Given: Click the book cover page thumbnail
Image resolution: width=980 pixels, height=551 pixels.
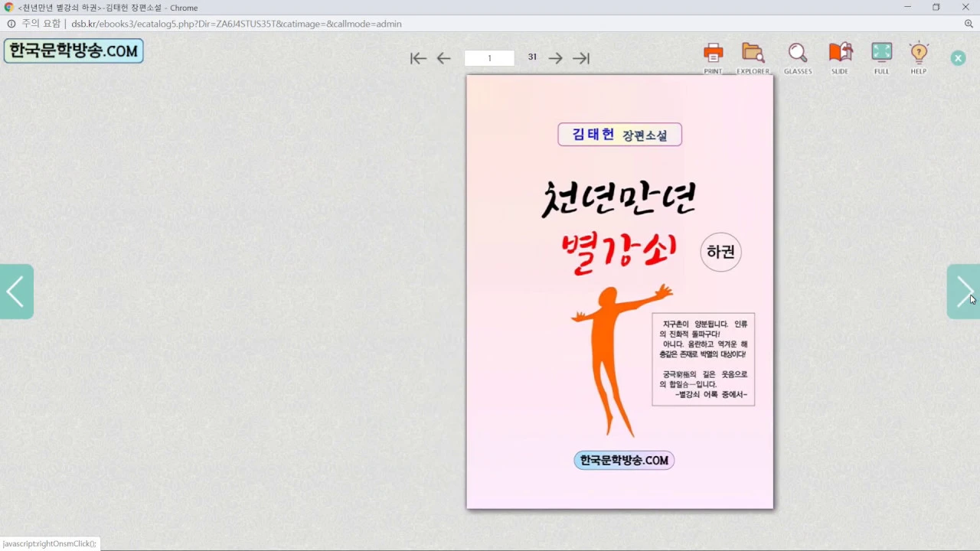Looking at the screenshot, I should point(620,292).
